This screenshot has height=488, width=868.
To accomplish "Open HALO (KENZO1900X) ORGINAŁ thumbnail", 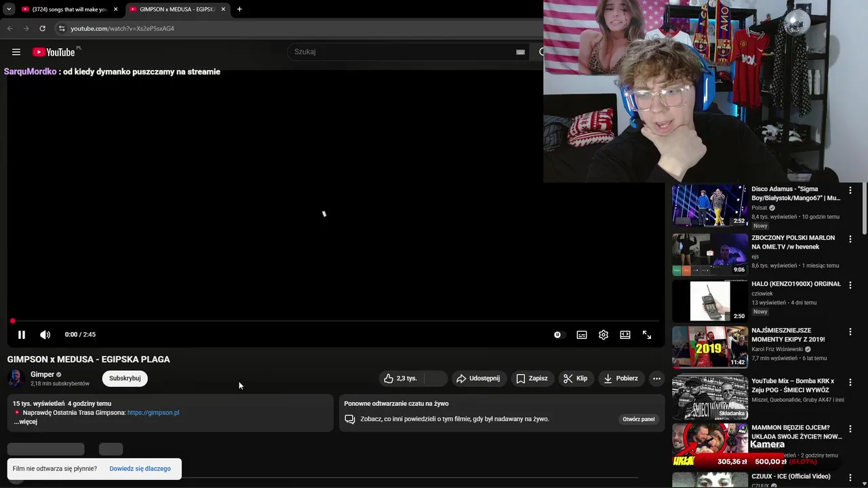I will pyautogui.click(x=710, y=301).
